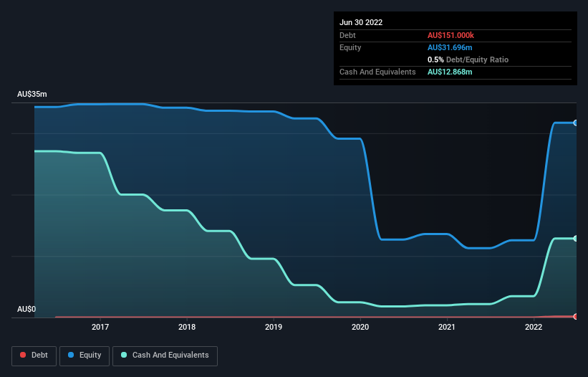Toggle the Equity series legend button
Viewport: 588px width, 377px height.
click(85, 355)
